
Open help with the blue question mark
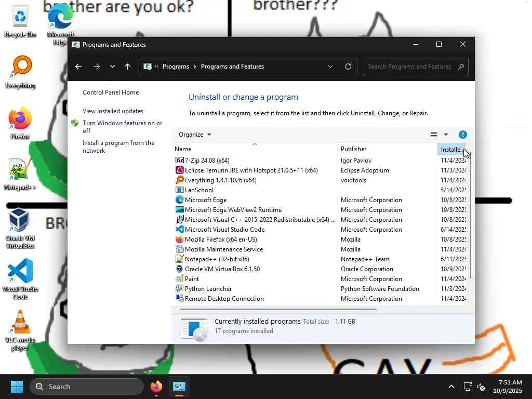pos(462,135)
